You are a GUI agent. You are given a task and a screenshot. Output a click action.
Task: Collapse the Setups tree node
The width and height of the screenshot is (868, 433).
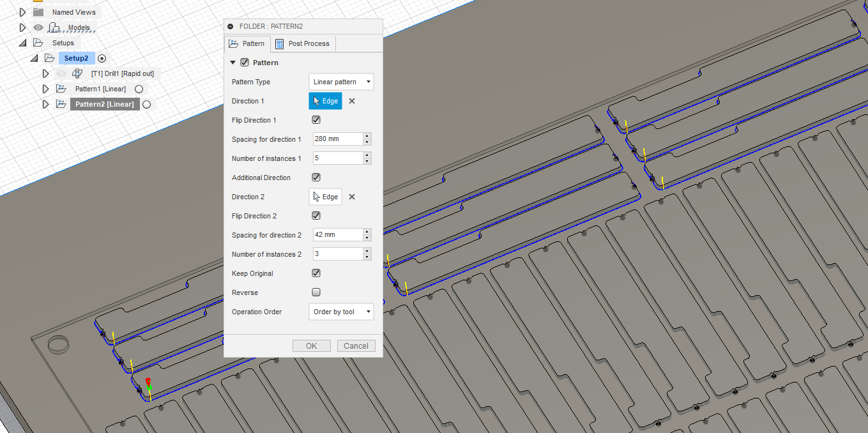(23, 43)
